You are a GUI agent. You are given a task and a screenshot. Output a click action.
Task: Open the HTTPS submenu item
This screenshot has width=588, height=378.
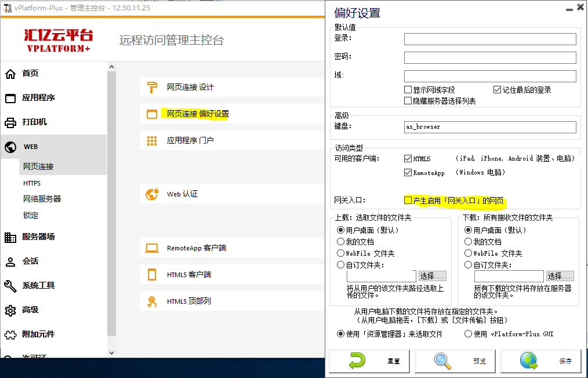point(32,183)
